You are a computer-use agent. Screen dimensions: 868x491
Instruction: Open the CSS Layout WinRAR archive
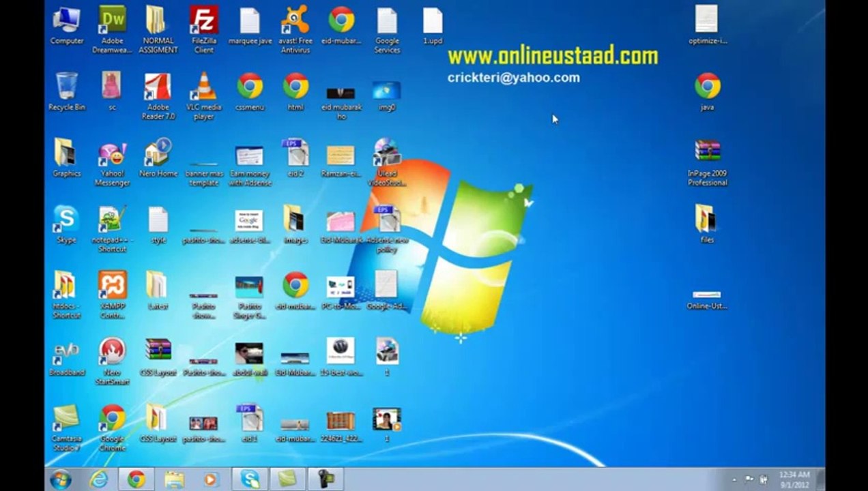[x=158, y=357]
